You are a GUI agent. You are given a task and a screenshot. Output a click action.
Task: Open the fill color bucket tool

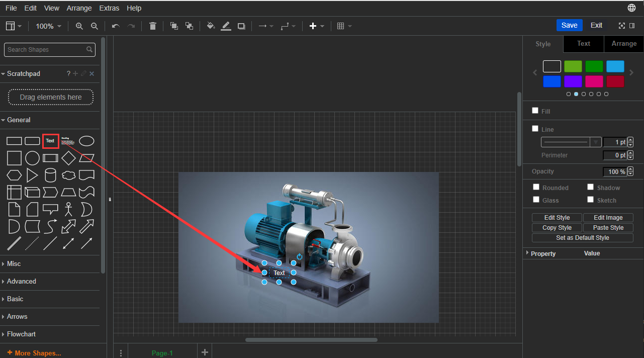[211, 26]
